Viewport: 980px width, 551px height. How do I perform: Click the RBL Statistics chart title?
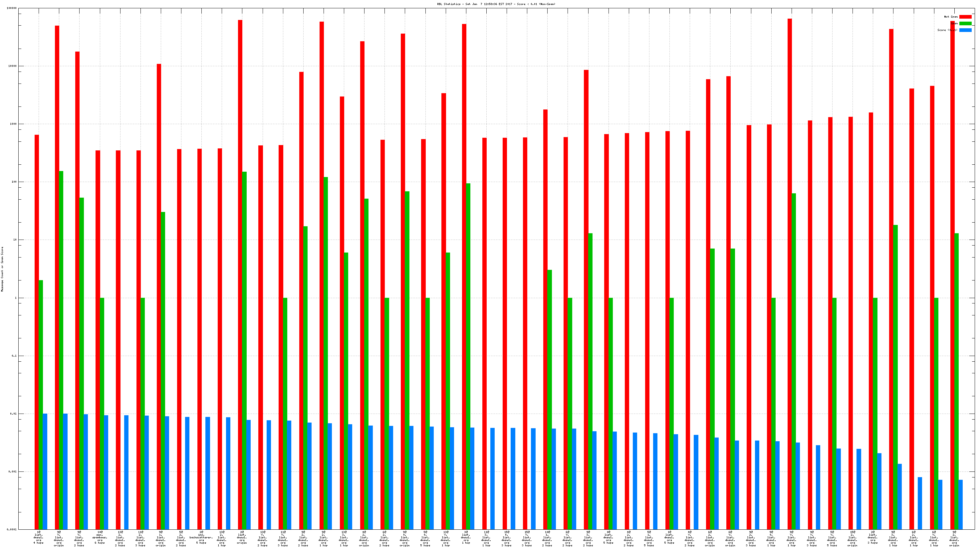pos(496,4)
